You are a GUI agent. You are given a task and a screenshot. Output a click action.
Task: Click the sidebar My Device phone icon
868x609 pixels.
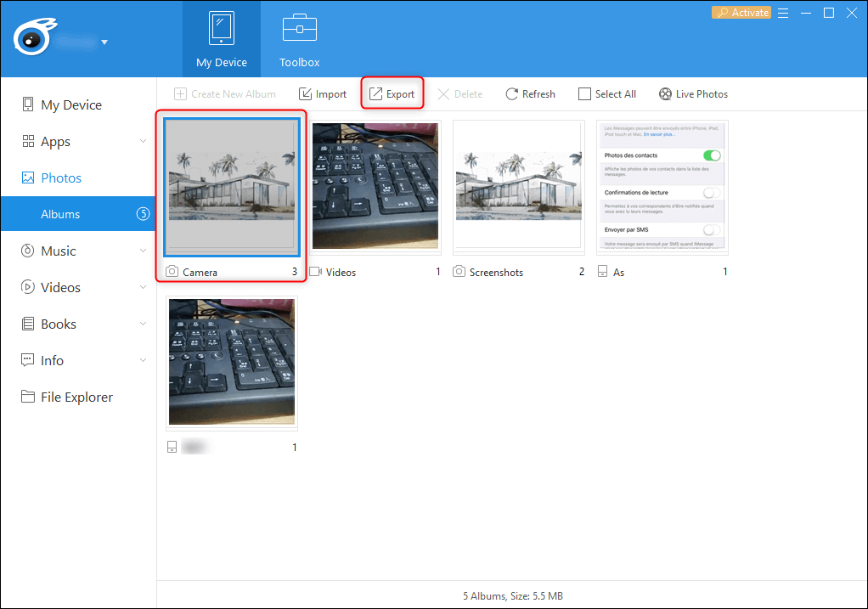pos(28,104)
